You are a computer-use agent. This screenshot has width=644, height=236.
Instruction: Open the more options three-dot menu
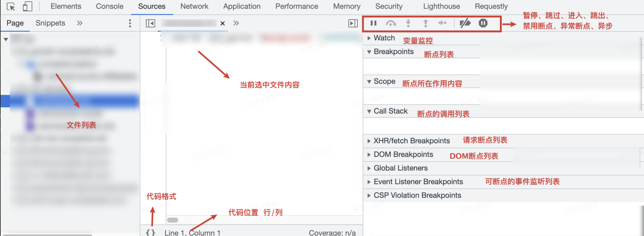point(130,23)
